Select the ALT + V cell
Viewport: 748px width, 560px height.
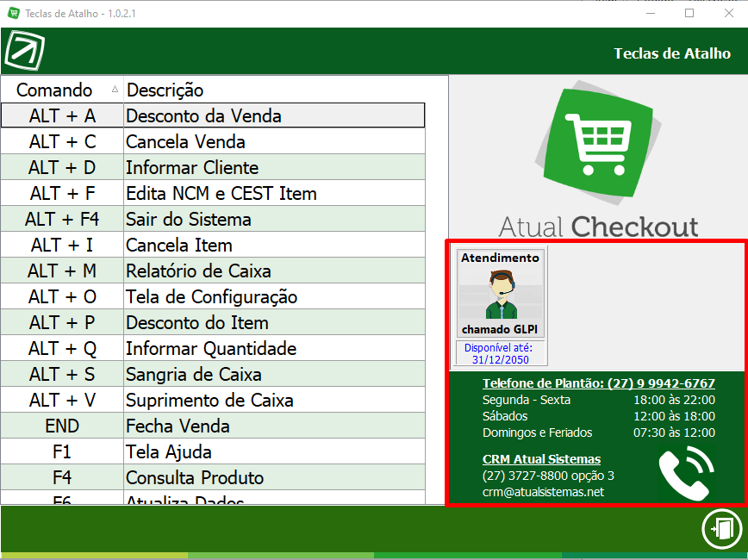coord(62,400)
